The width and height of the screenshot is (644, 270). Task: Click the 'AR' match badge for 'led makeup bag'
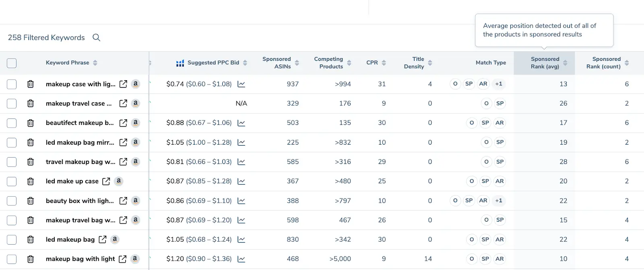[499, 239]
